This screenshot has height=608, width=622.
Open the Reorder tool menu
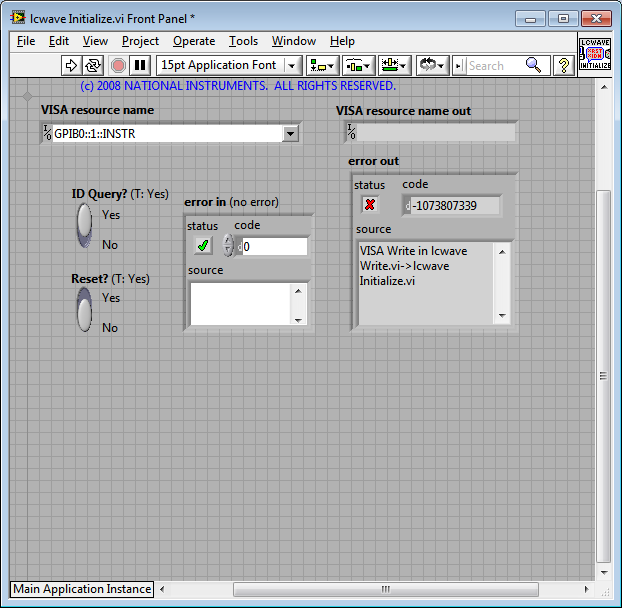pyautogui.click(x=432, y=65)
